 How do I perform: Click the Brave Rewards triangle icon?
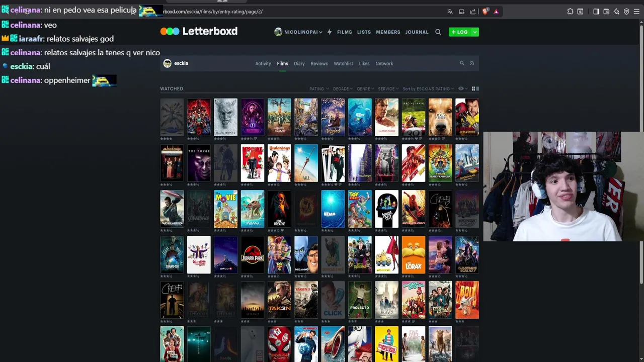pyautogui.click(x=496, y=12)
